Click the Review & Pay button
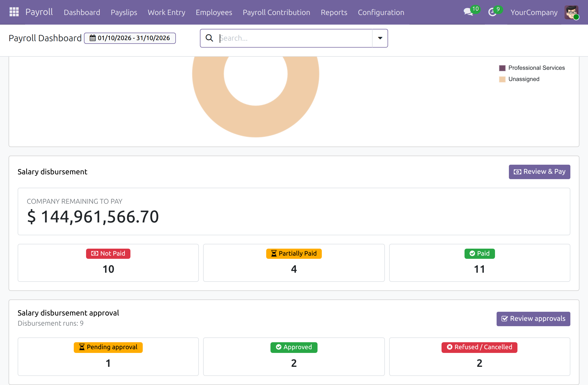Screen dimensions: 588x385 [539, 172]
